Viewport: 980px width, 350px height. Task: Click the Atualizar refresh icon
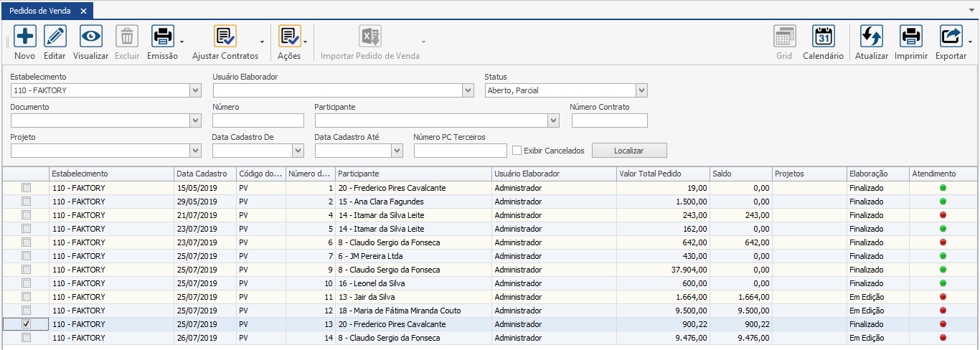click(871, 37)
